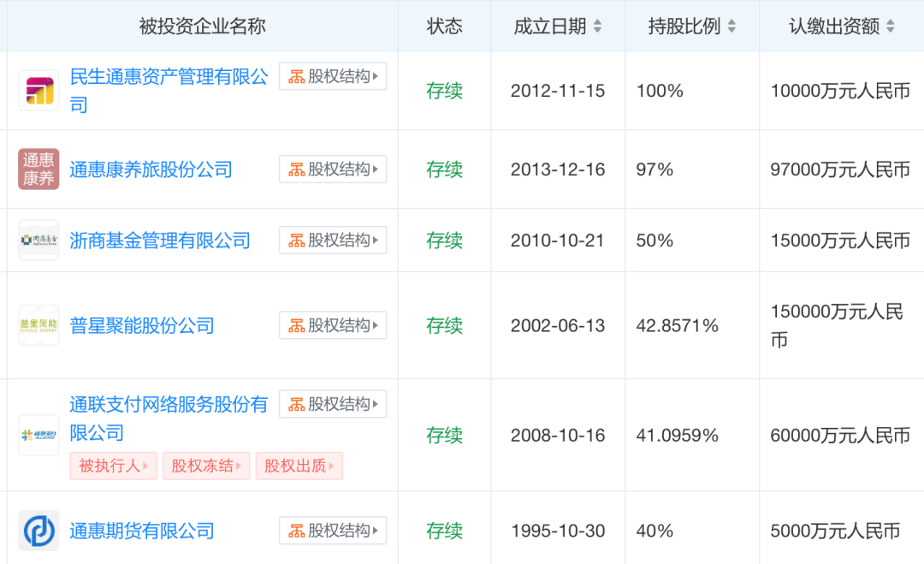Click the 浙商基金 company logo
This screenshot has width=924, height=564.
[38, 240]
